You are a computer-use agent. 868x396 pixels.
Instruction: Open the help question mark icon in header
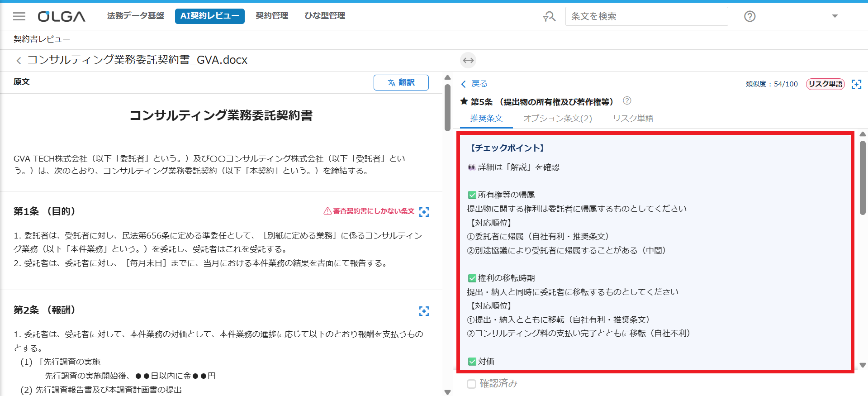click(x=749, y=16)
